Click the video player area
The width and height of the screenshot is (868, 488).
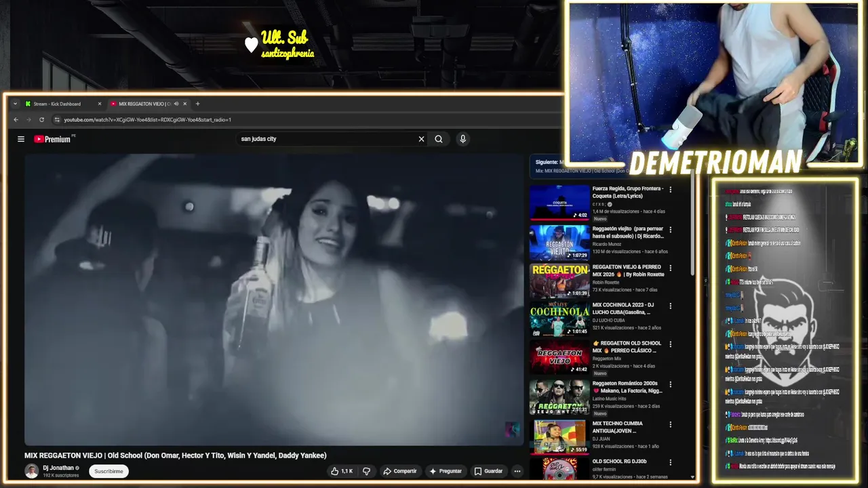point(273,300)
